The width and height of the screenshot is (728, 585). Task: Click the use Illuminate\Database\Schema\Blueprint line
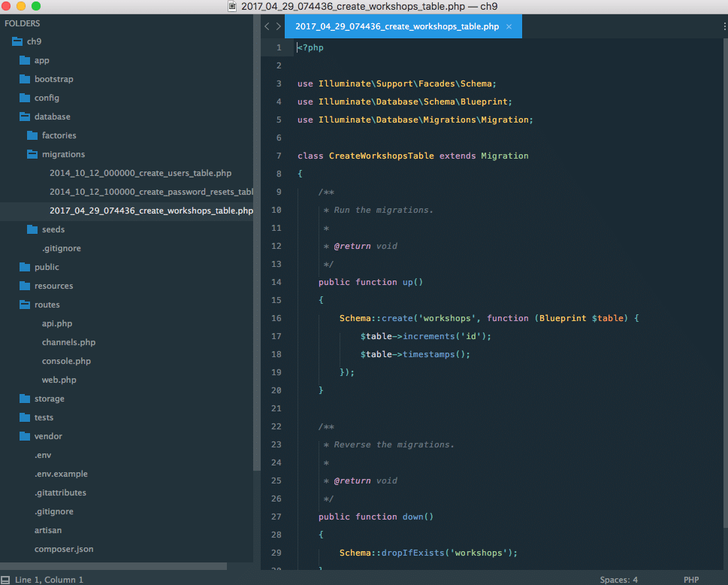click(x=405, y=102)
